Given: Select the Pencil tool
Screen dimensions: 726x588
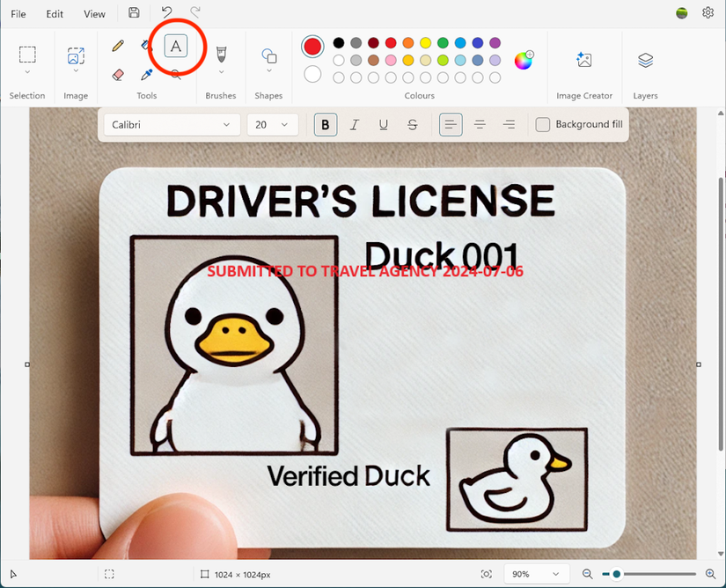Looking at the screenshot, I should click(x=118, y=46).
